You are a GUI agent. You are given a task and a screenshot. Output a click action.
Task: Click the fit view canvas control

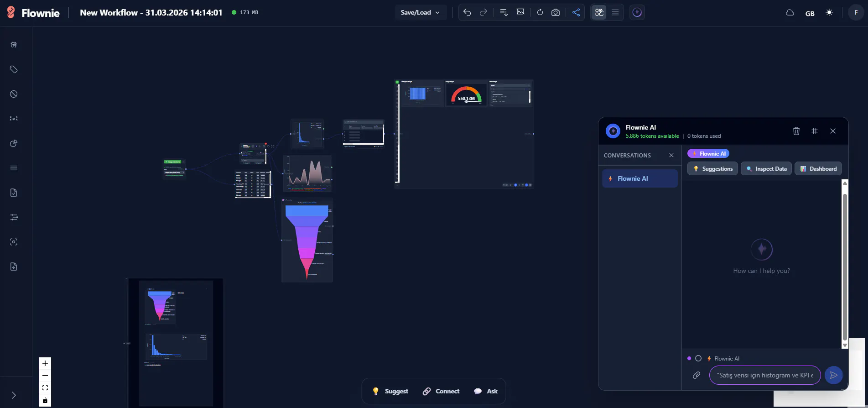(45, 388)
